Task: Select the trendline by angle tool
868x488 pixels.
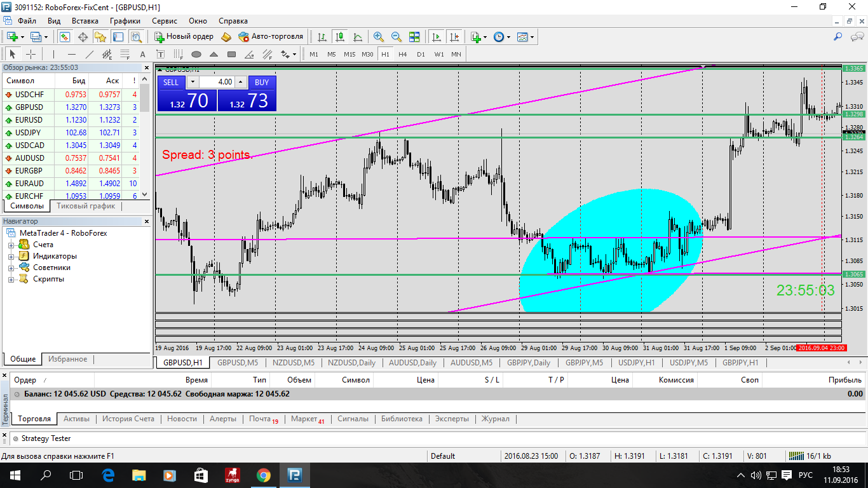Action: pos(250,54)
